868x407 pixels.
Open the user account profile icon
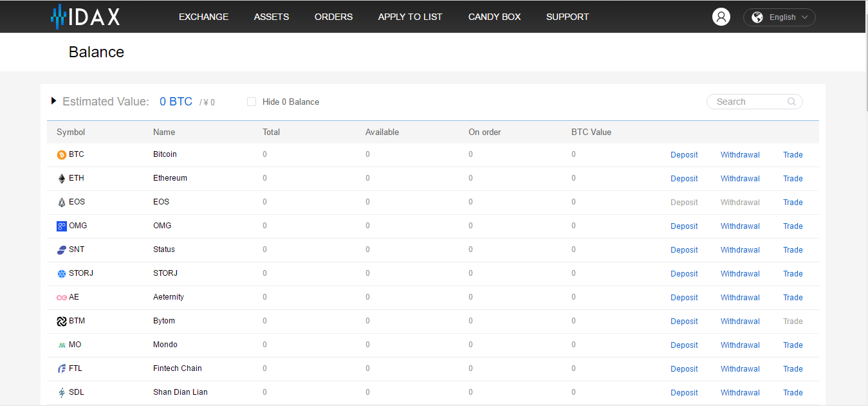(721, 17)
